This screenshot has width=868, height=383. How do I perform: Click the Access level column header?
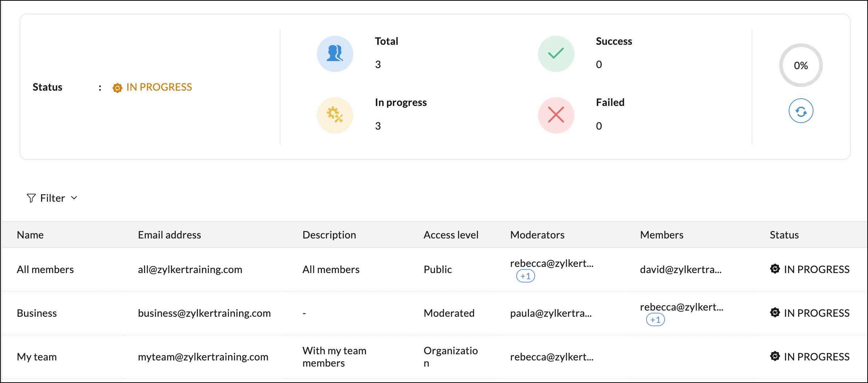[451, 235]
